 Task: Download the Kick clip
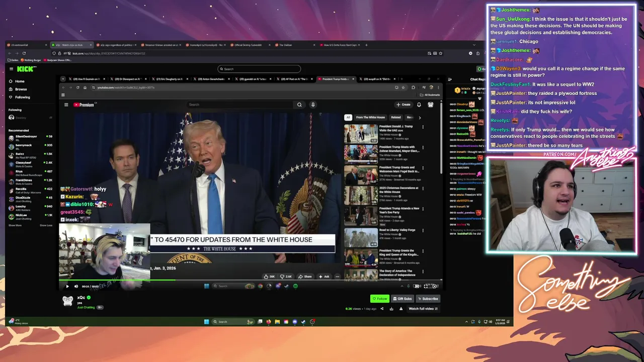tap(391, 309)
